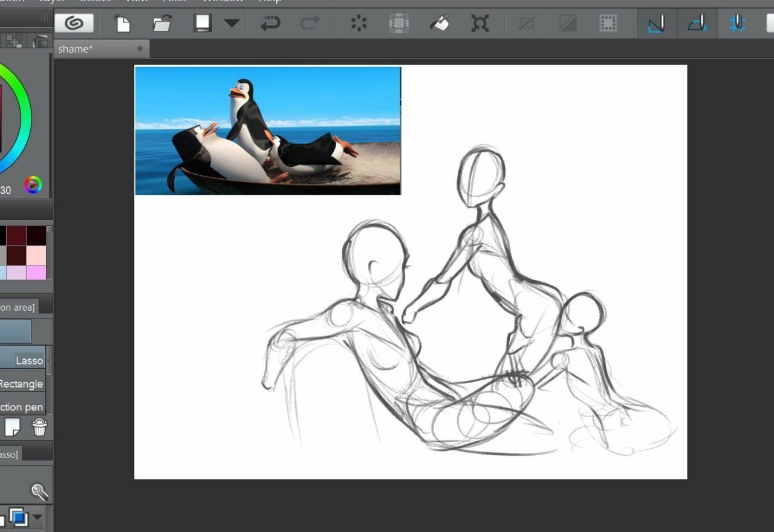The height and width of the screenshot is (532, 774).
Task: Toggle Snap to Grid
Action: [737, 24]
